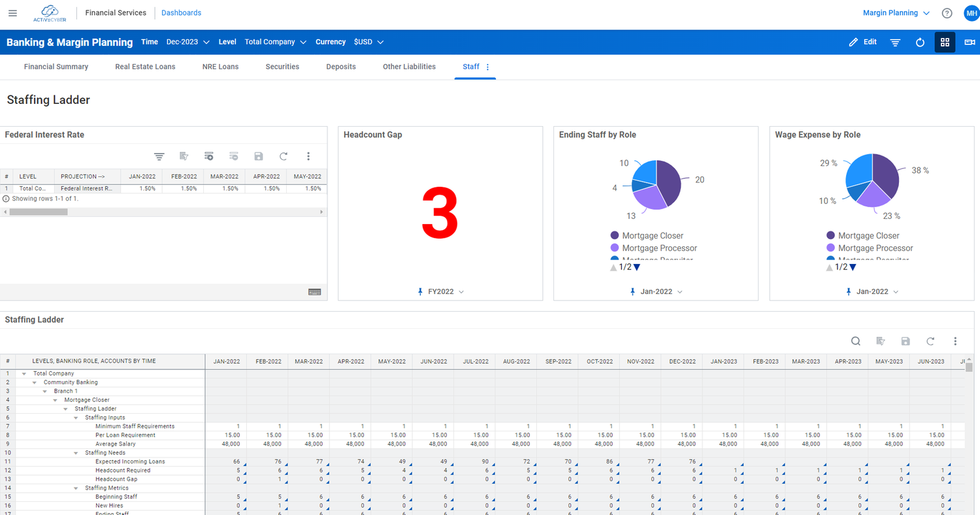Image resolution: width=980 pixels, height=515 pixels.
Task: Open the Time period dropdown showing Dec-2023
Action: coord(188,41)
